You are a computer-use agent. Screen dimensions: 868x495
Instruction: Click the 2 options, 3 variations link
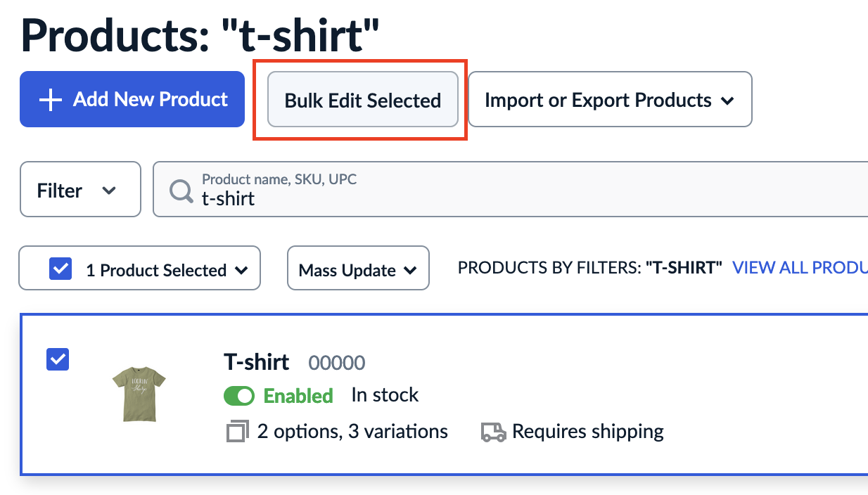(x=350, y=431)
